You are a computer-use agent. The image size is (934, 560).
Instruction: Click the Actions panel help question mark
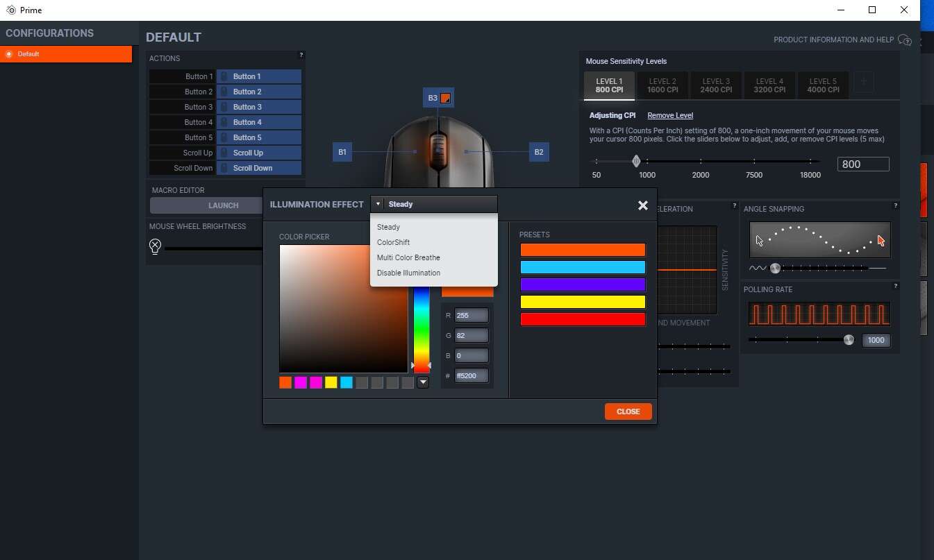[x=301, y=55]
